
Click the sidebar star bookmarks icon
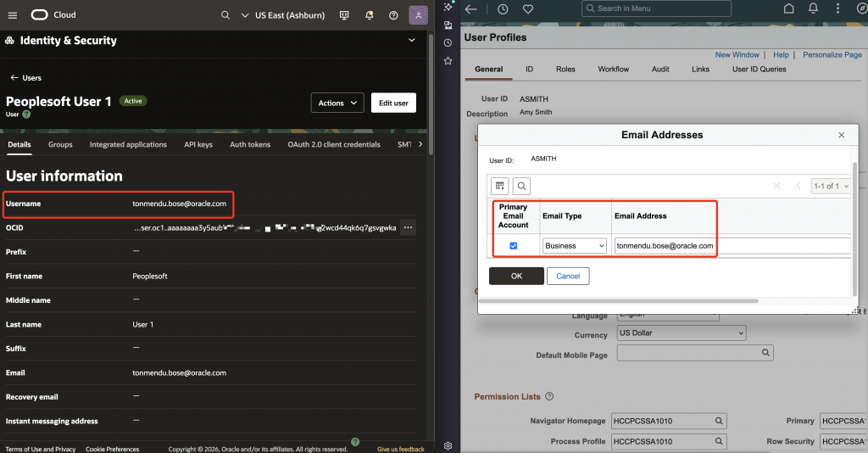pyautogui.click(x=448, y=61)
